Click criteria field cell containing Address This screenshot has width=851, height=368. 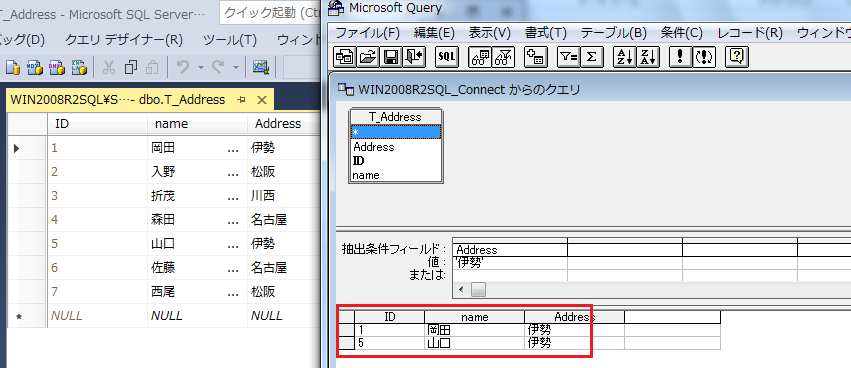tap(510, 250)
